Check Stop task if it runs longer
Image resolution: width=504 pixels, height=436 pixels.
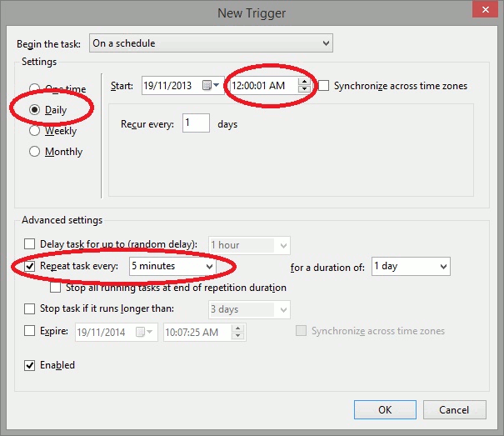click(31, 309)
